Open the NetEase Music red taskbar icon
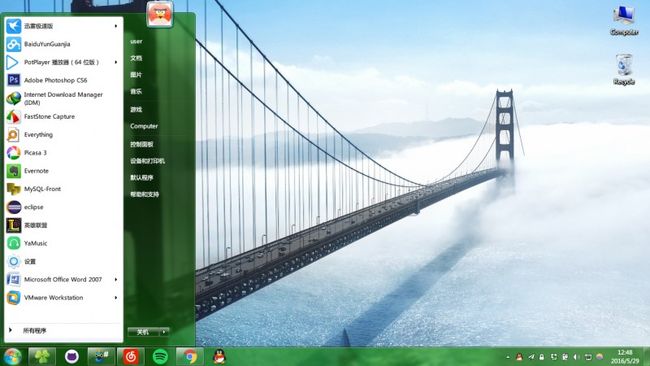 coord(131,356)
